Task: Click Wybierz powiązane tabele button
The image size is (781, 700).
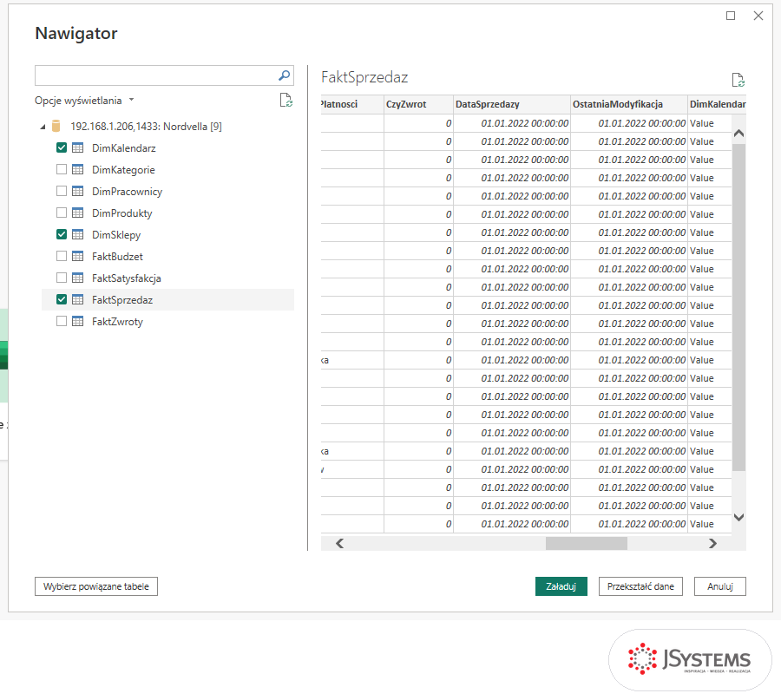Action: [96, 586]
